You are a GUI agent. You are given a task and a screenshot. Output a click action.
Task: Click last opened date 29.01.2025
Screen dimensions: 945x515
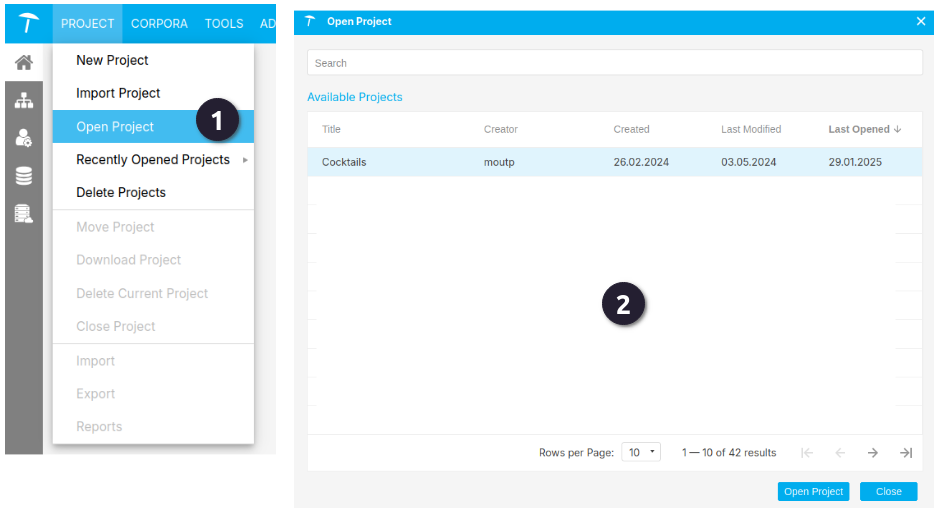coord(855,162)
